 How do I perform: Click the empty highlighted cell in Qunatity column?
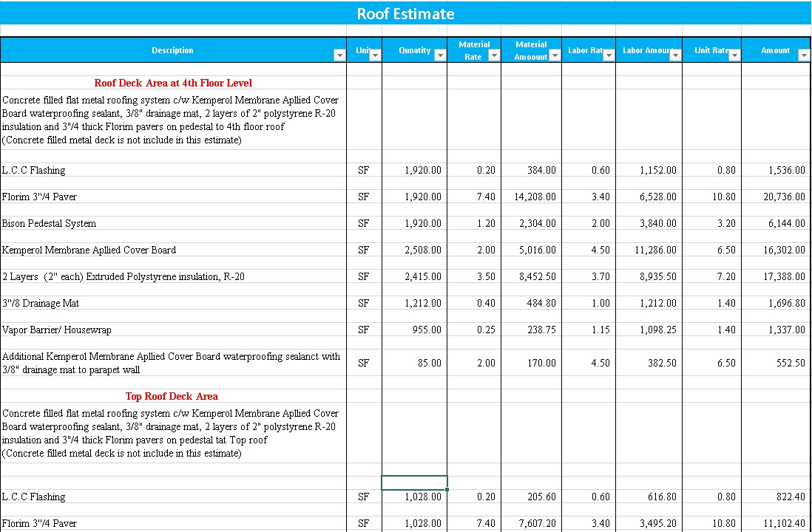(x=414, y=482)
